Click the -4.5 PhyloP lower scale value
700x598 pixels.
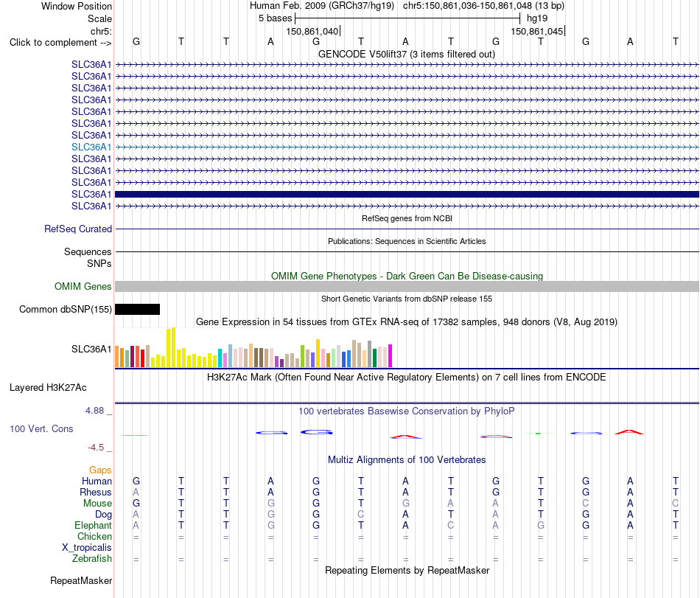(x=96, y=447)
